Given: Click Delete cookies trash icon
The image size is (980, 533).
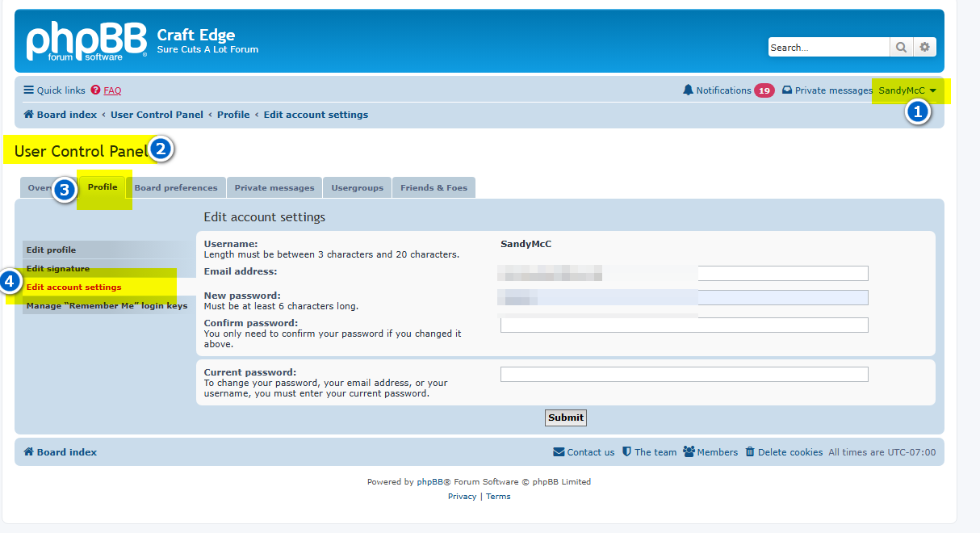Looking at the screenshot, I should (x=750, y=452).
